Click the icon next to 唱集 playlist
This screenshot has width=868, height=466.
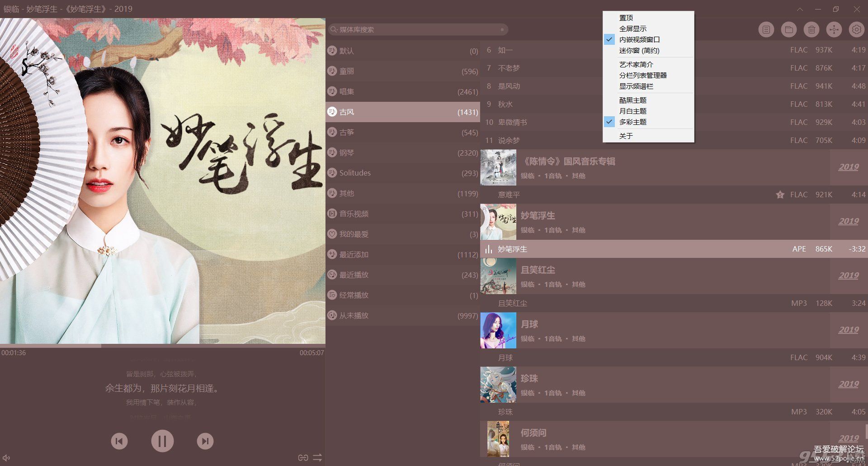332,91
